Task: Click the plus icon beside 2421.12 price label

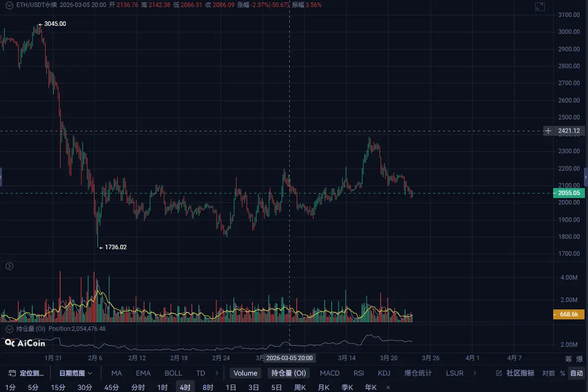Action: [x=548, y=131]
